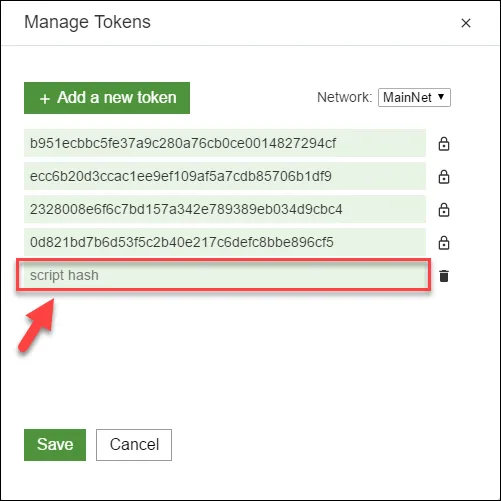Viewport: 501px width, 501px height.
Task: Open the Network MainNet dropdown
Action: (x=414, y=97)
